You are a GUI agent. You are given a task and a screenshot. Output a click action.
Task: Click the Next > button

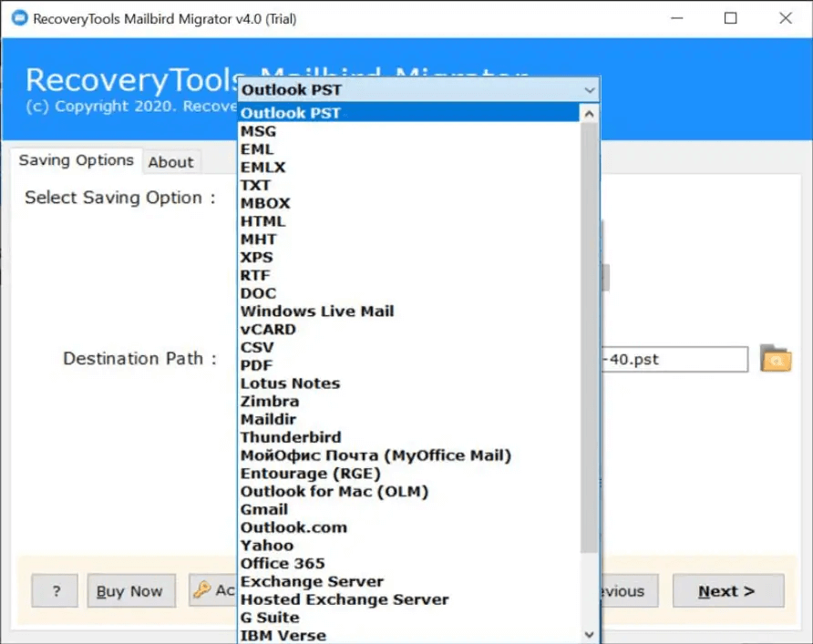(727, 591)
